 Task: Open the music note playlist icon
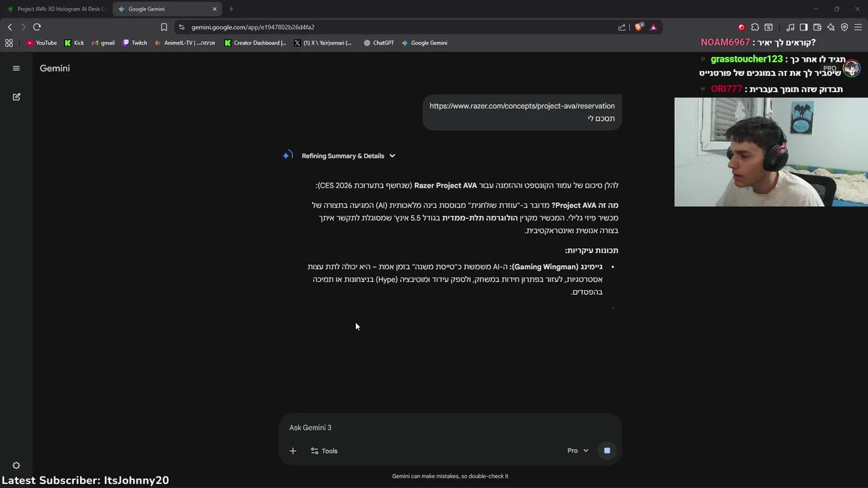tap(790, 27)
